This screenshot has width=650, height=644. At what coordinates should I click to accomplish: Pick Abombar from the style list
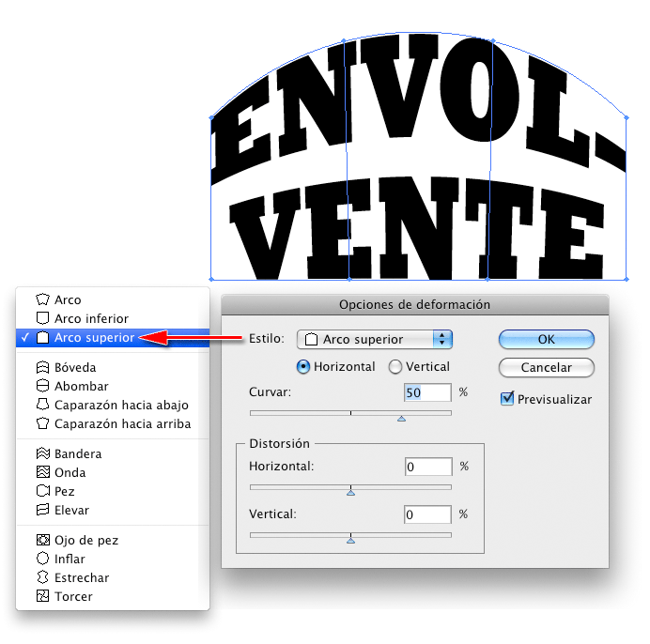[113, 386]
